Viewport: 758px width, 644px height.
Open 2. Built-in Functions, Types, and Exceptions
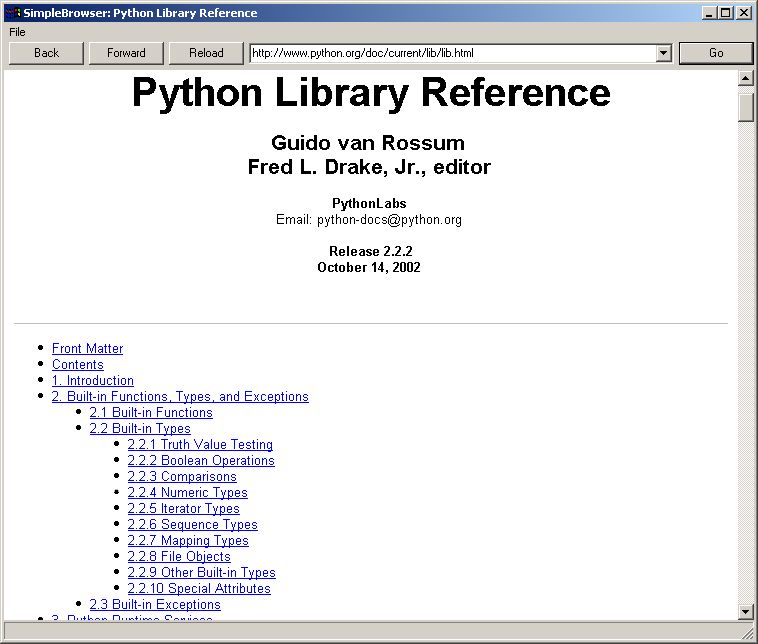click(x=180, y=396)
